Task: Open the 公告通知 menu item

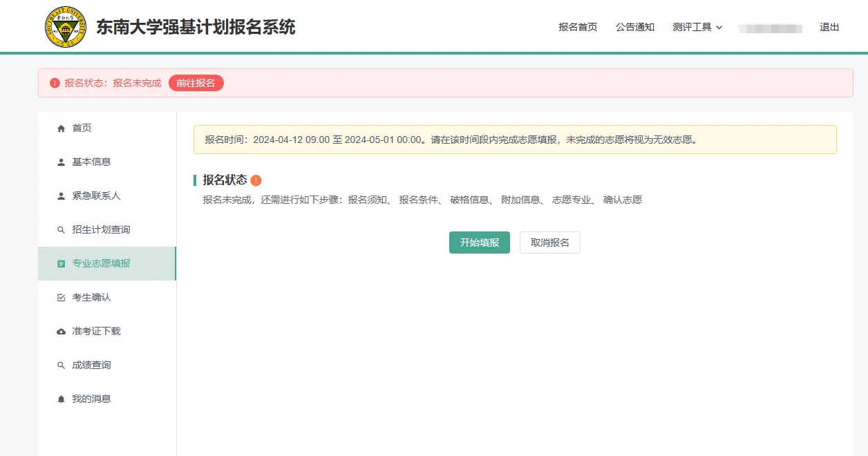Action: (635, 28)
